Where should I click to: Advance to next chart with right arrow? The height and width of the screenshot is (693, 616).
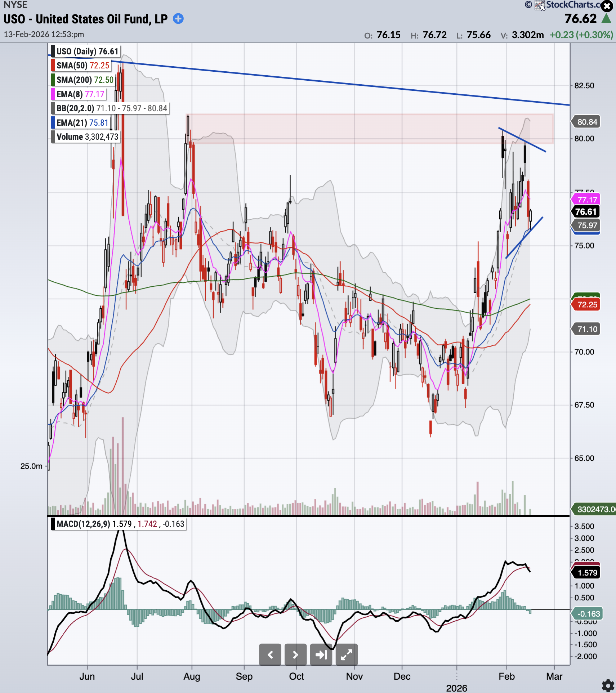pos(295,654)
